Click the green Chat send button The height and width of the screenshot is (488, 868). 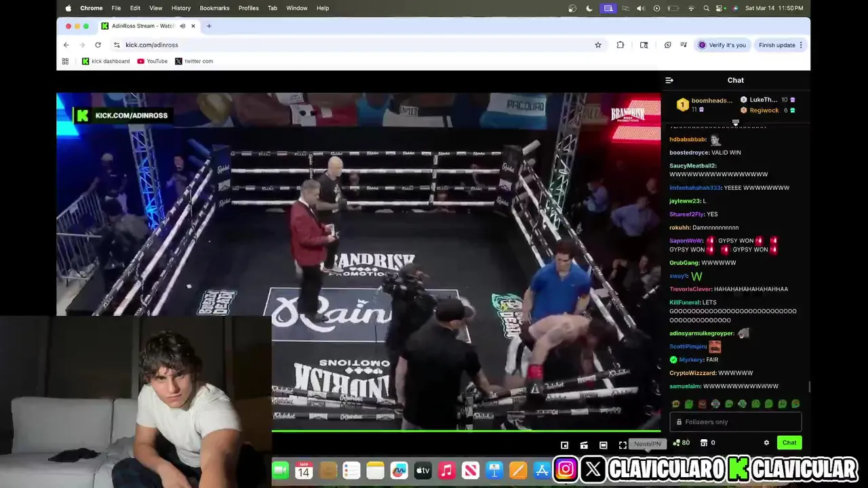pyautogui.click(x=789, y=443)
